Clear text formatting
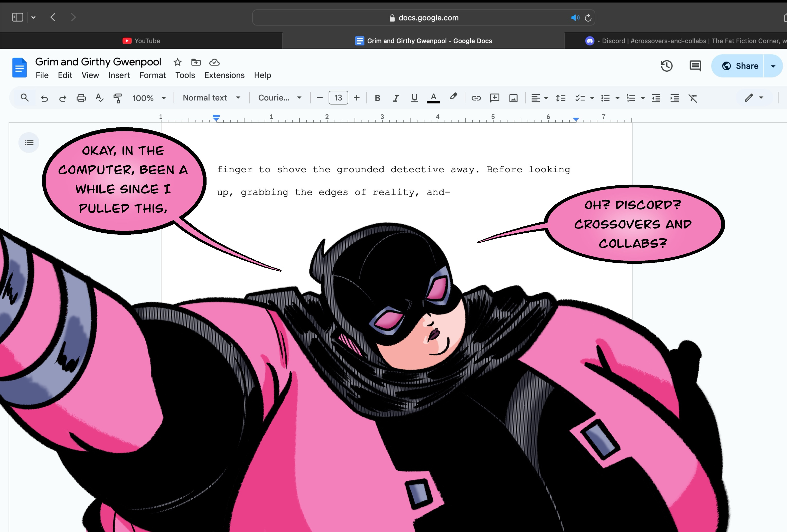This screenshot has width=787, height=532. pyautogui.click(x=693, y=98)
